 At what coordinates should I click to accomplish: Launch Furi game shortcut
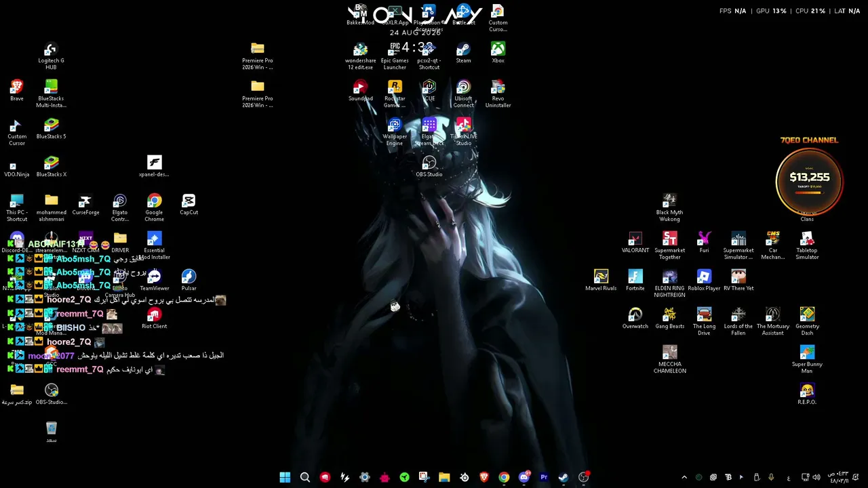(704, 243)
